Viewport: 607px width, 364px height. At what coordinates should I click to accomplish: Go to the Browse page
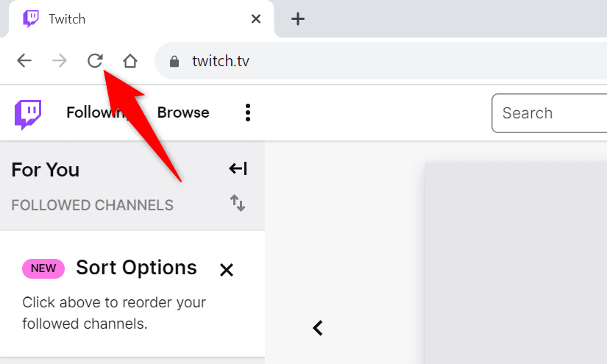[183, 113]
